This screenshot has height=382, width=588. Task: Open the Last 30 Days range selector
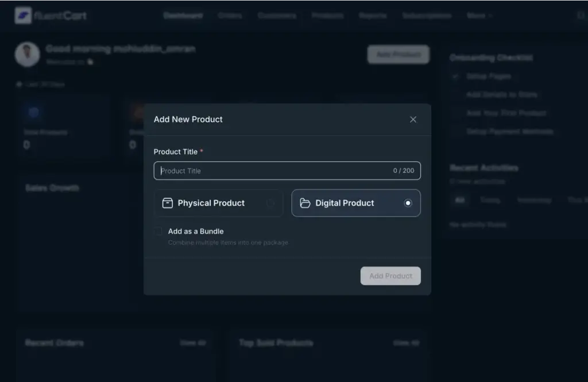tap(40, 84)
